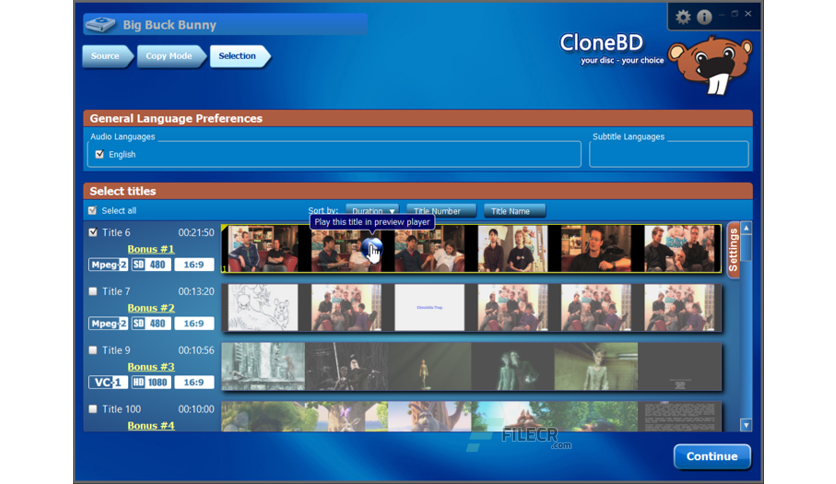Click the 16:9 aspect badge of Title 9
Image resolution: width=836 pixels, height=484 pixels.
click(194, 382)
